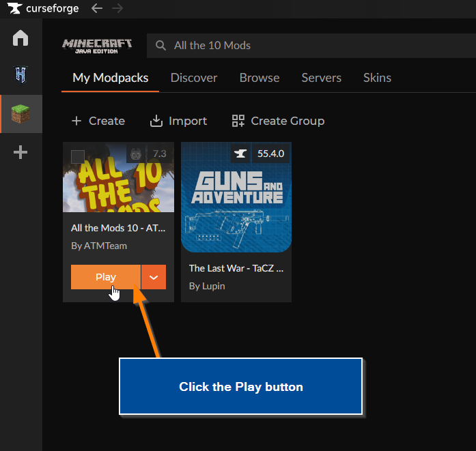Go back with the left arrow
This screenshot has height=451, width=476.
point(97,8)
